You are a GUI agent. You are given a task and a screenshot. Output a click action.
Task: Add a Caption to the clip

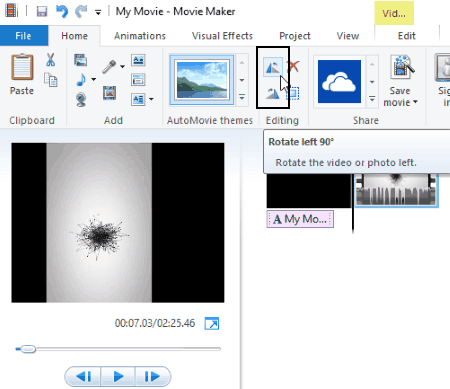[138, 80]
